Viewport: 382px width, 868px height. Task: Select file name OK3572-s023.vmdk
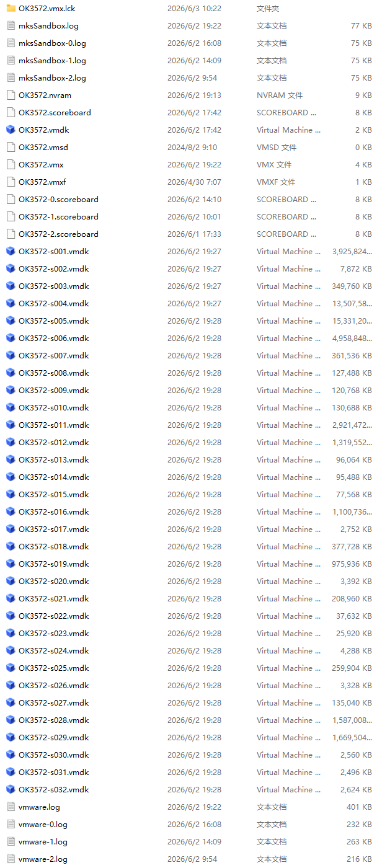pyautogui.click(x=54, y=634)
